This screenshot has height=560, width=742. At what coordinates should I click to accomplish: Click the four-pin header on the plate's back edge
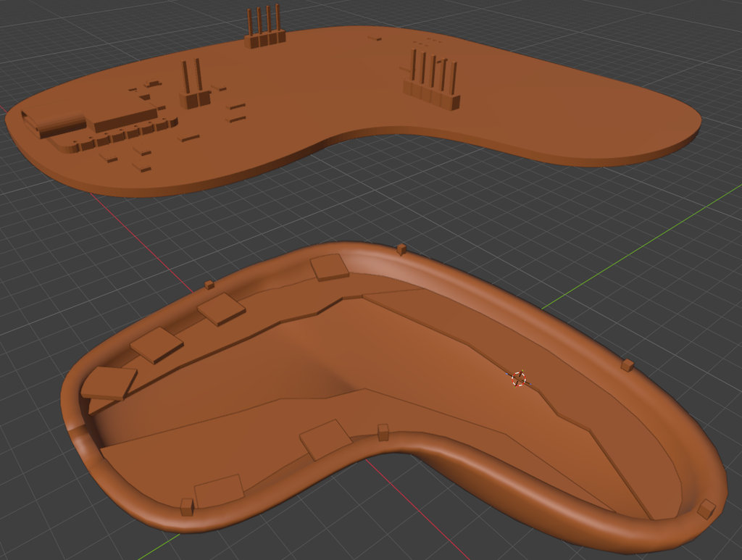click(x=264, y=27)
